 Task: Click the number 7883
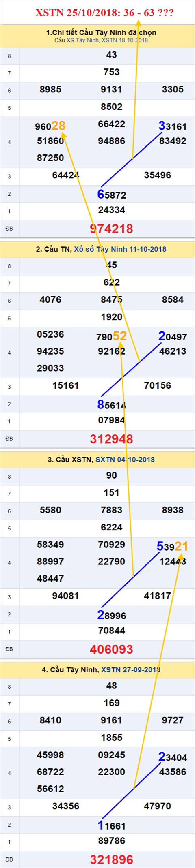pyautogui.click(x=111, y=510)
